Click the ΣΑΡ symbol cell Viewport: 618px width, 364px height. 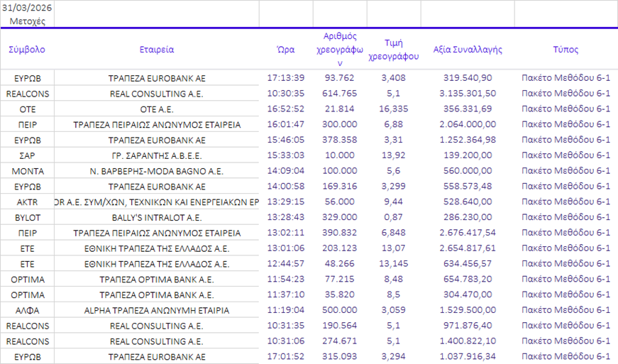click(27, 155)
